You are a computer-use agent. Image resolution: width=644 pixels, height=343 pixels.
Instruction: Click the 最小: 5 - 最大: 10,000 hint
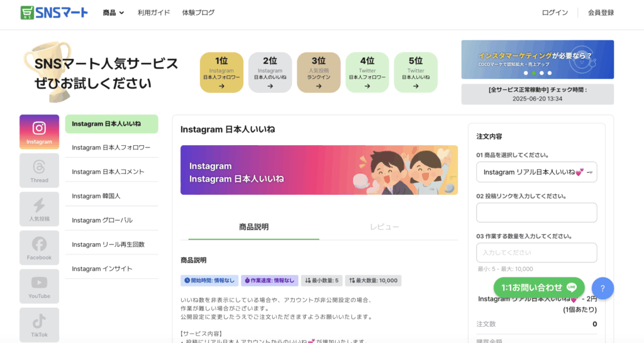506,269
